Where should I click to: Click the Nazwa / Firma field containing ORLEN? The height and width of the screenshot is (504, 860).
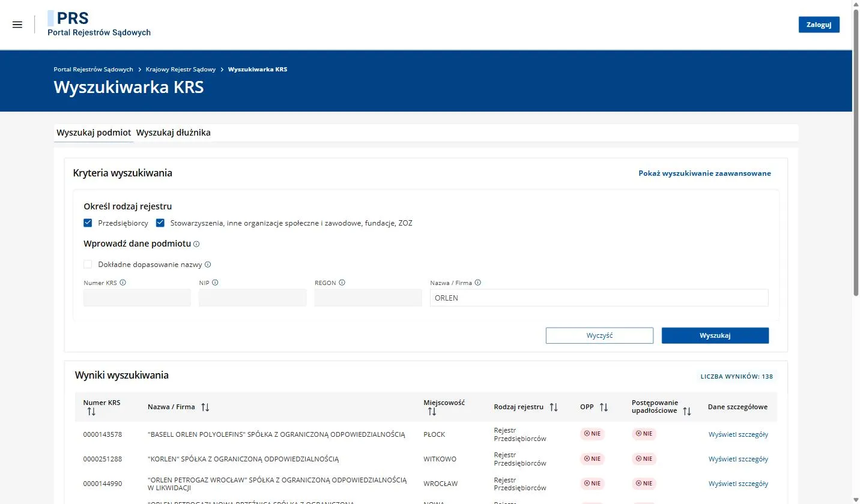tap(599, 298)
